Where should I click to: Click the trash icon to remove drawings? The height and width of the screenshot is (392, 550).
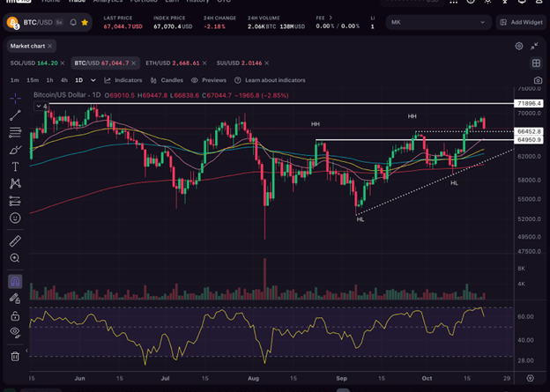point(15,356)
